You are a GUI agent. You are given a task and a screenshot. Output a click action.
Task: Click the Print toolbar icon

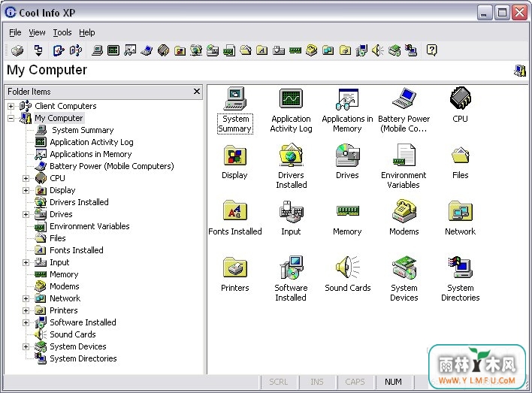[x=17, y=50]
